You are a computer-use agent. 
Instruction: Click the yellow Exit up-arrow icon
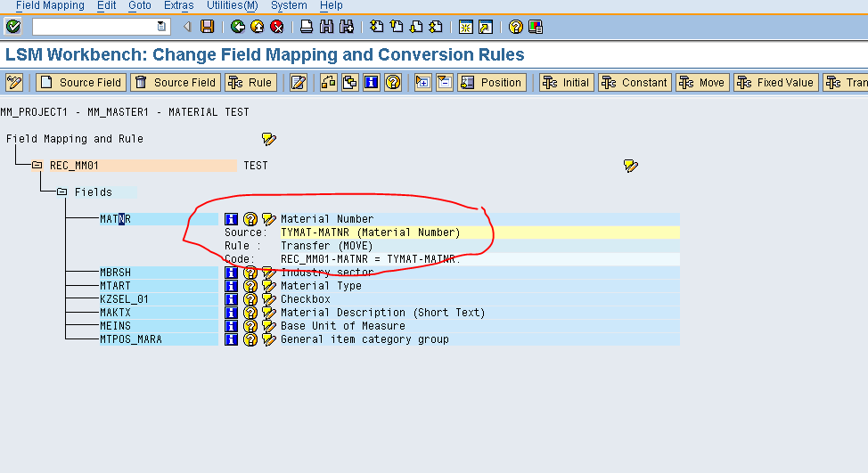click(258, 26)
